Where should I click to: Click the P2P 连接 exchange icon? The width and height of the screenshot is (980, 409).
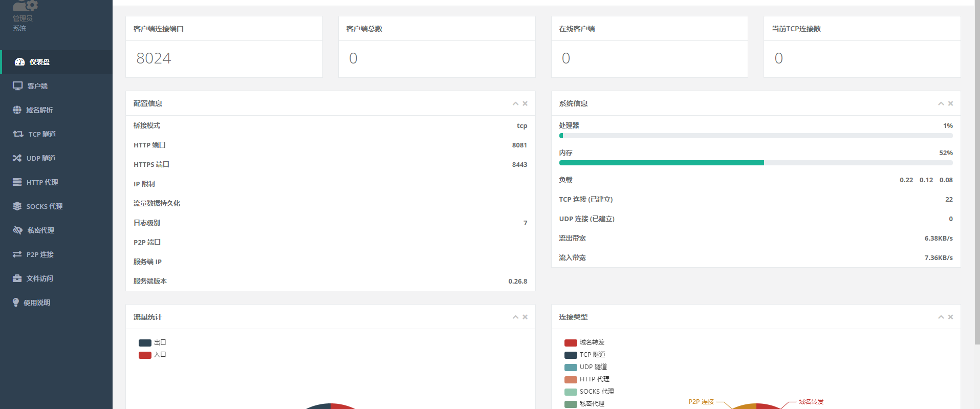point(17,254)
